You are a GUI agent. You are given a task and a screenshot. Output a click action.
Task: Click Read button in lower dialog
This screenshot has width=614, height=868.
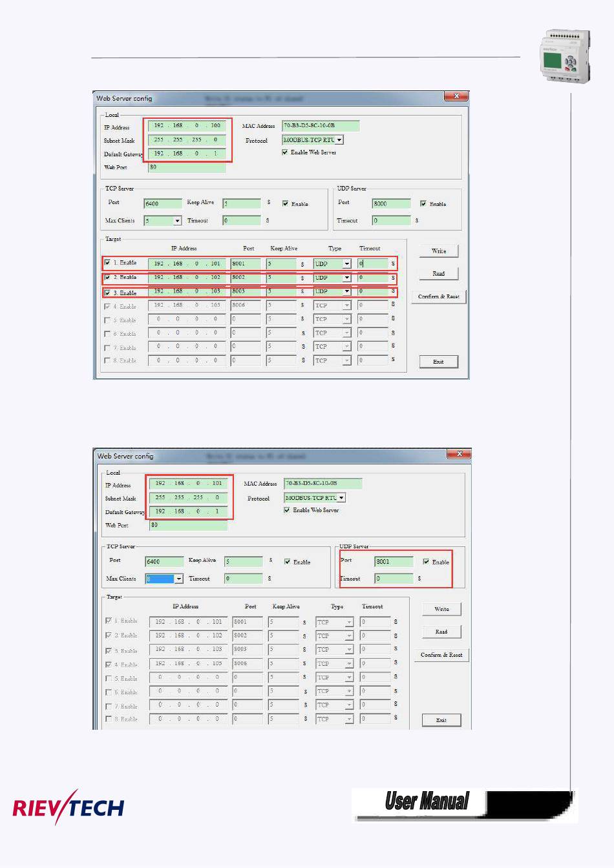pyautogui.click(x=441, y=632)
